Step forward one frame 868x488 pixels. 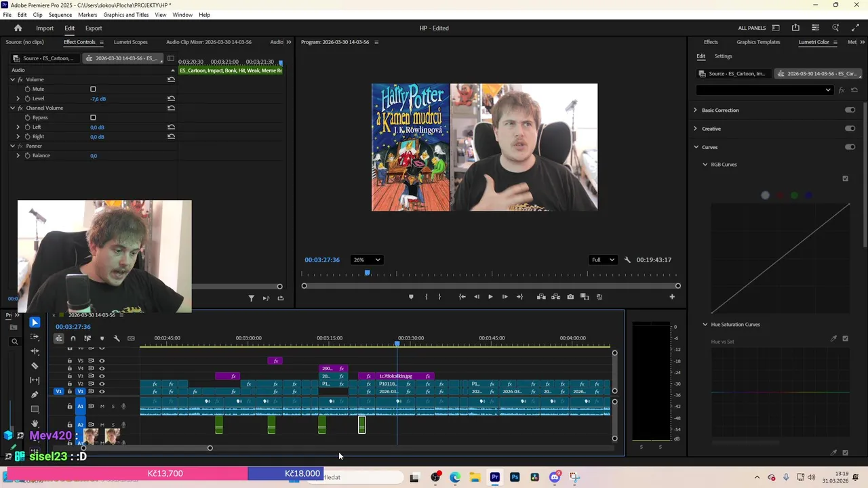tap(505, 297)
